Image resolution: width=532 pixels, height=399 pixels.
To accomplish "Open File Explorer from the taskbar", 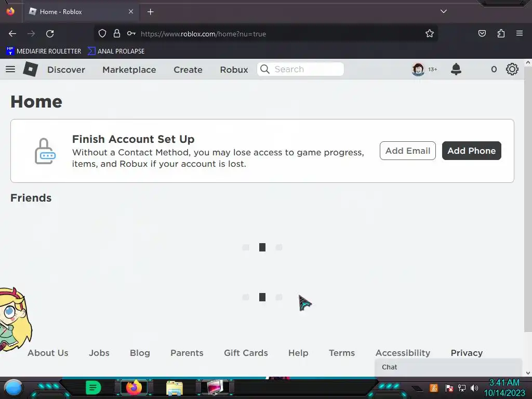I will point(175,388).
